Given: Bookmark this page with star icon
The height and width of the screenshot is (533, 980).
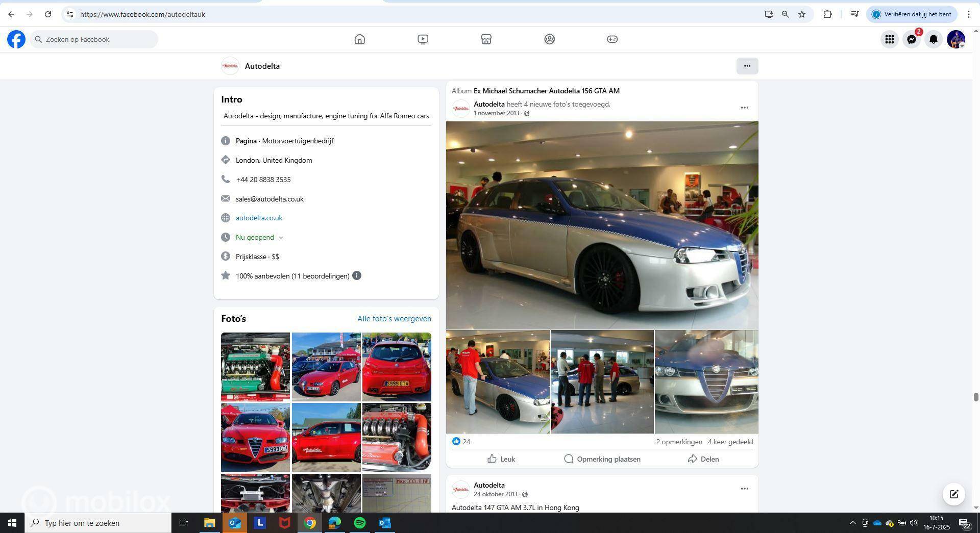Looking at the screenshot, I should click(802, 14).
